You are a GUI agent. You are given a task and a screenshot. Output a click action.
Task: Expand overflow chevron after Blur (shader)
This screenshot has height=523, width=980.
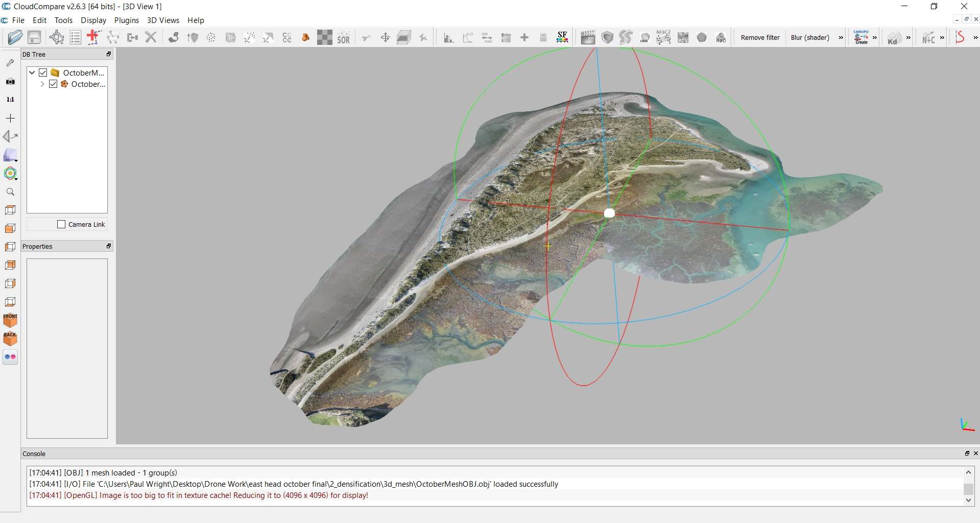tap(841, 37)
